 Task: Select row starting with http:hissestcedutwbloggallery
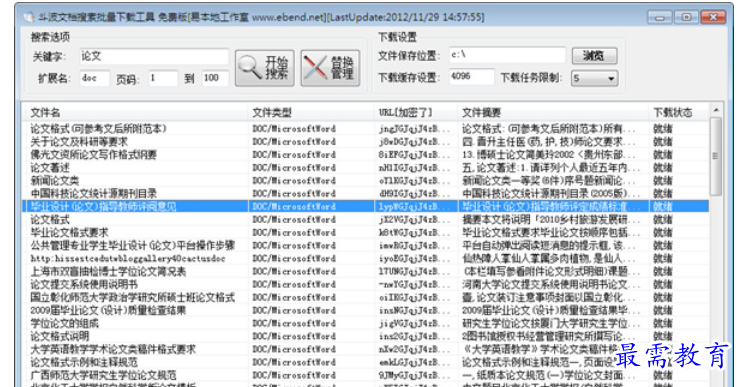coord(366,258)
